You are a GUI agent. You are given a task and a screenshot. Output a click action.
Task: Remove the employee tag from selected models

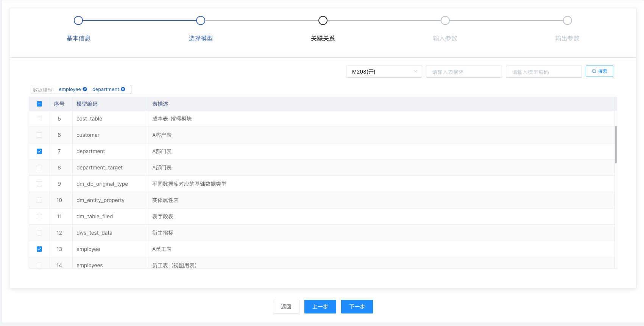(85, 89)
